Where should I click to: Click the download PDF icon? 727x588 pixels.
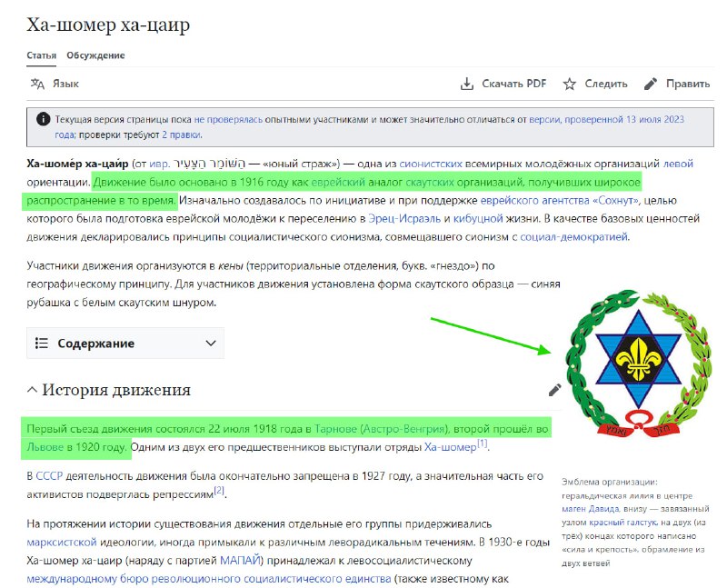pyautogui.click(x=467, y=84)
